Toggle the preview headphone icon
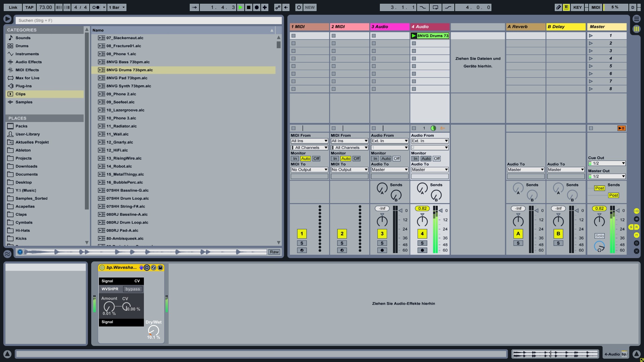This screenshot has width=644, height=362. (20, 252)
